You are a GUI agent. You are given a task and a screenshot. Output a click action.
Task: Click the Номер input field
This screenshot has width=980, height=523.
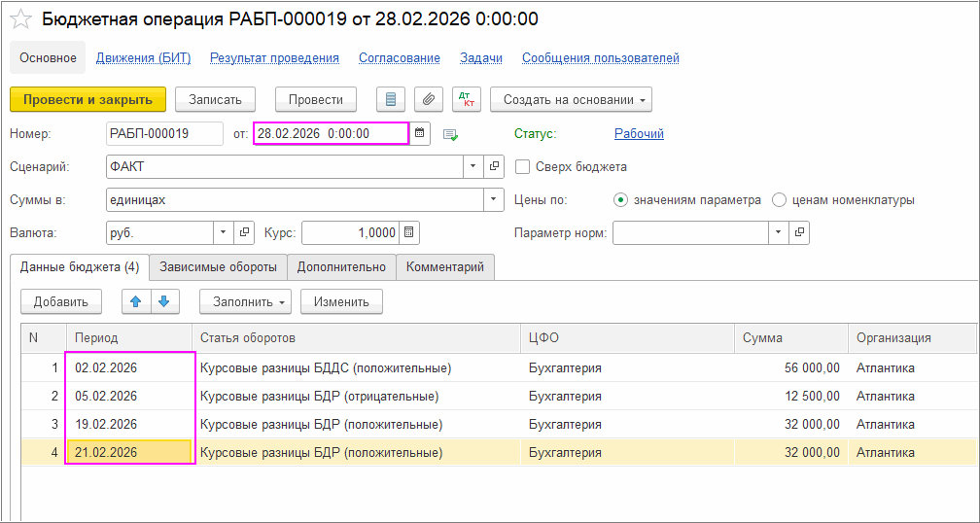(164, 133)
